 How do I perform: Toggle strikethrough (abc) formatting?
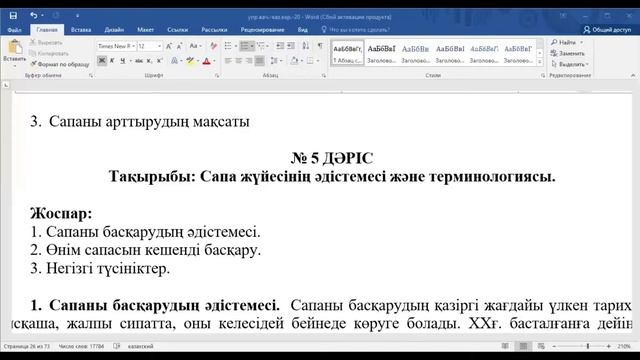tap(139, 61)
